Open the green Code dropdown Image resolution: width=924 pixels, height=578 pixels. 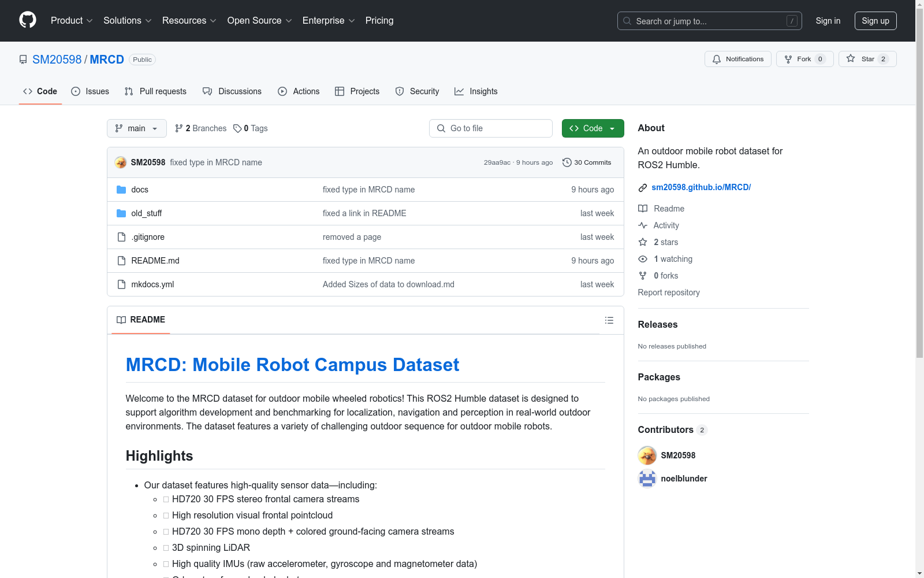[593, 128]
